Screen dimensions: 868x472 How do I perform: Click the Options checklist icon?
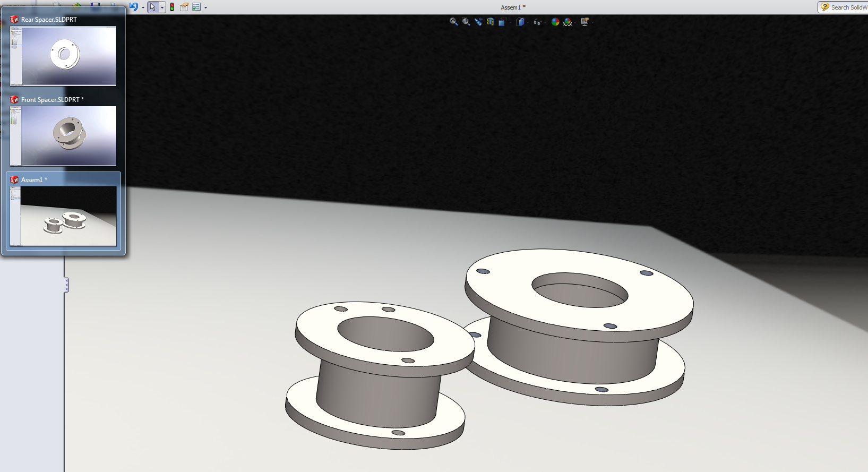[197, 7]
